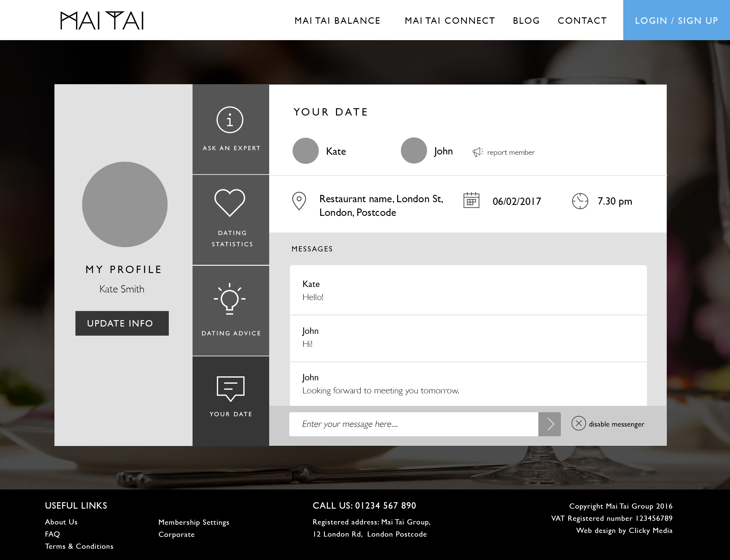Click the VAT Registered number text
Image resolution: width=730 pixels, height=560 pixels.
point(612,518)
